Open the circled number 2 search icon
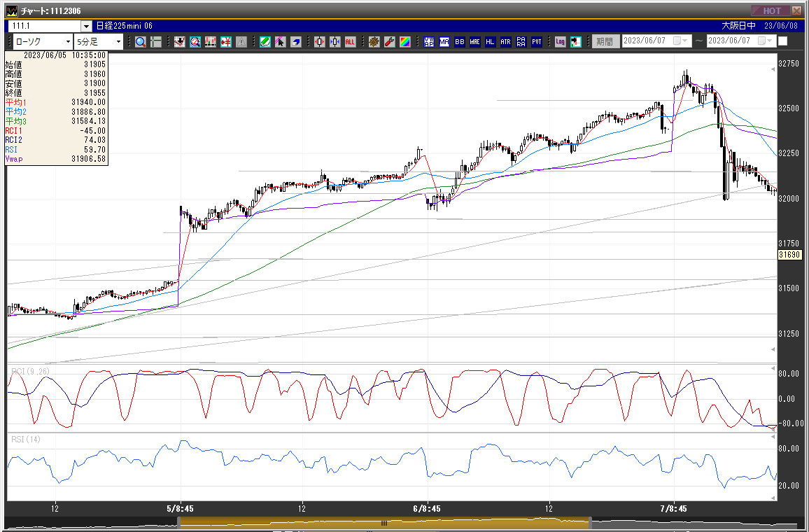 (195, 42)
